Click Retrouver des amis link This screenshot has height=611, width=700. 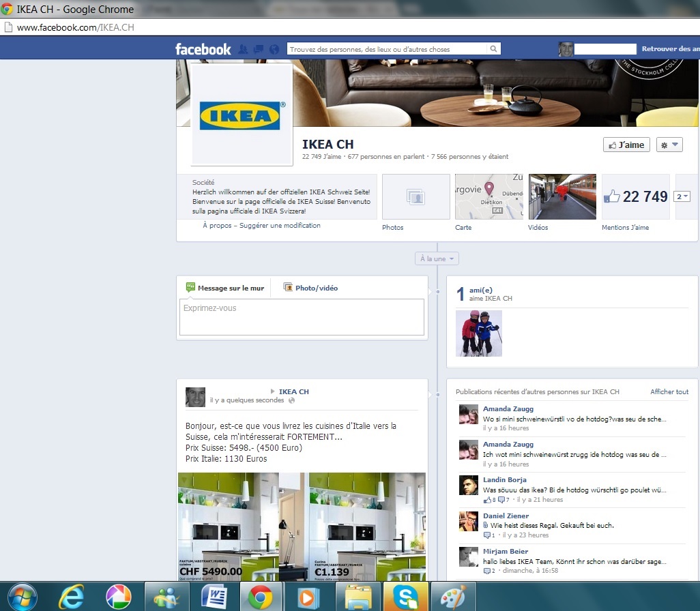671,48
